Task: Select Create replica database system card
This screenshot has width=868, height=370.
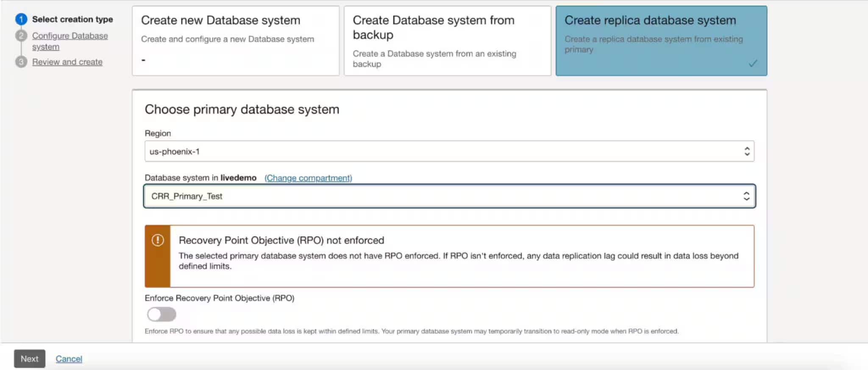Action: click(661, 41)
